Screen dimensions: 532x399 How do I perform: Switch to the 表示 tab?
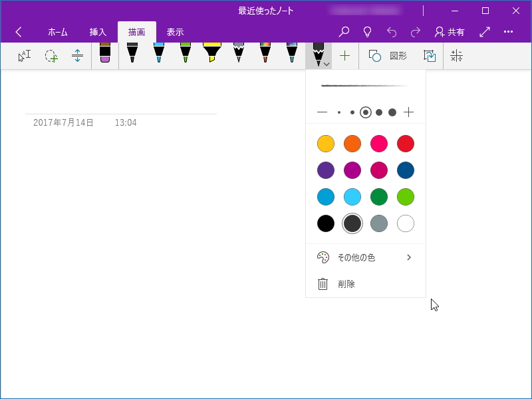(176, 31)
